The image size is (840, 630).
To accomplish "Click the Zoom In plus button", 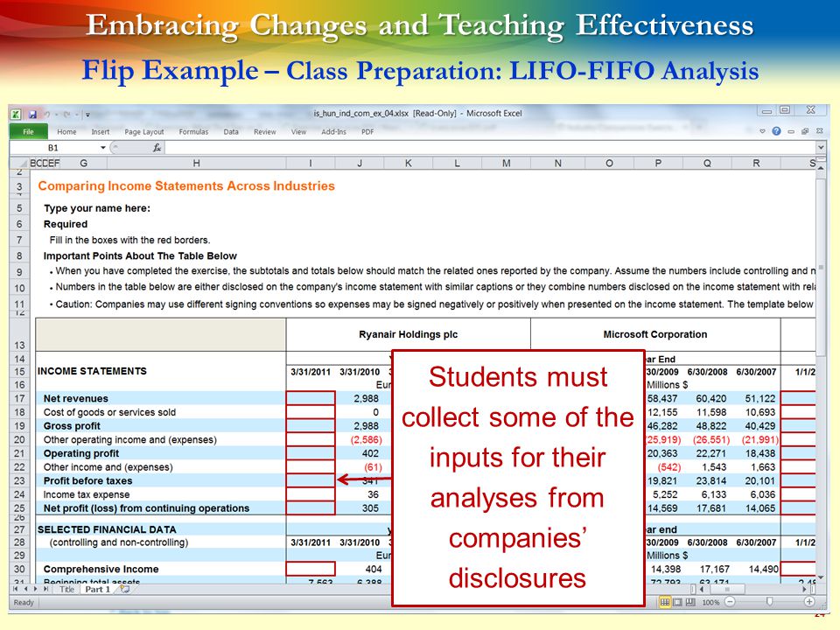I will tap(809, 602).
